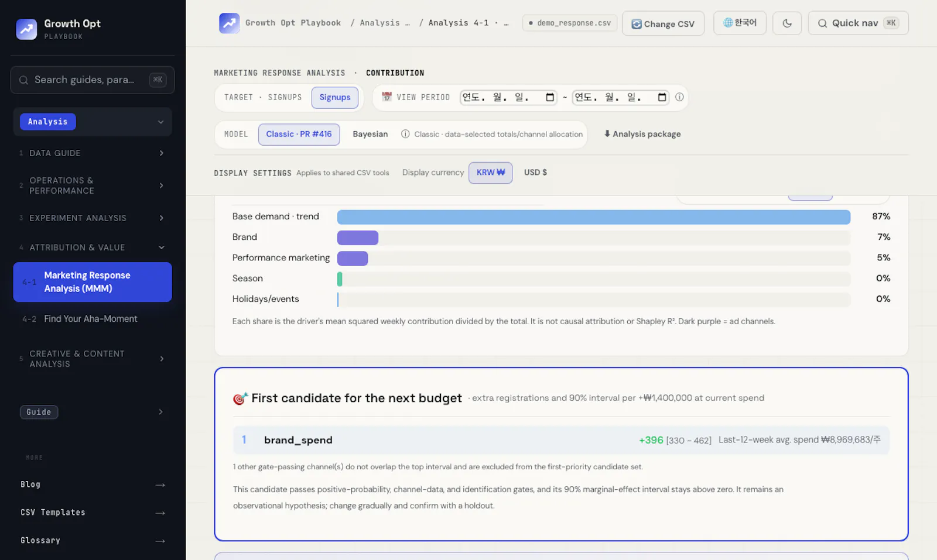
Task: Open the Blog link
Action: pos(93,485)
